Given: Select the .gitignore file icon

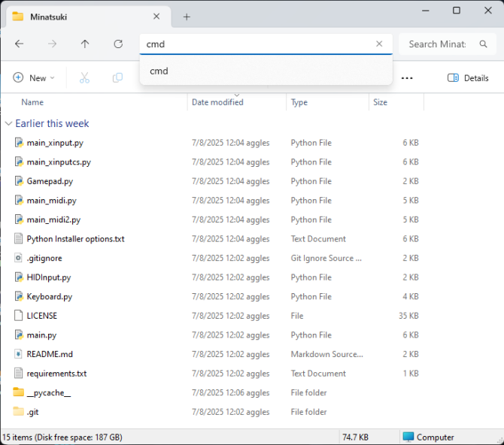Looking at the screenshot, I should 19,258.
